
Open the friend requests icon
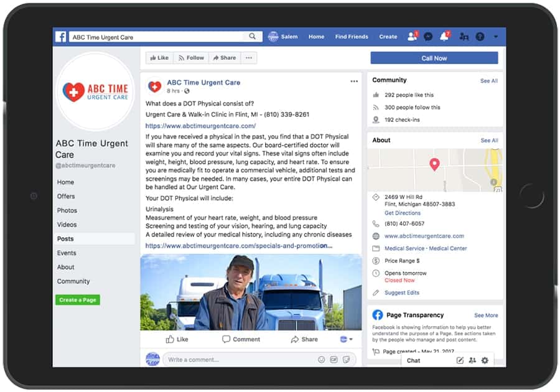click(412, 37)
